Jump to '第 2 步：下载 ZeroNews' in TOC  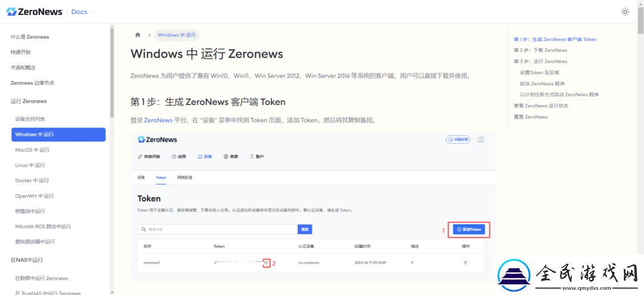(x=540, y=50)
